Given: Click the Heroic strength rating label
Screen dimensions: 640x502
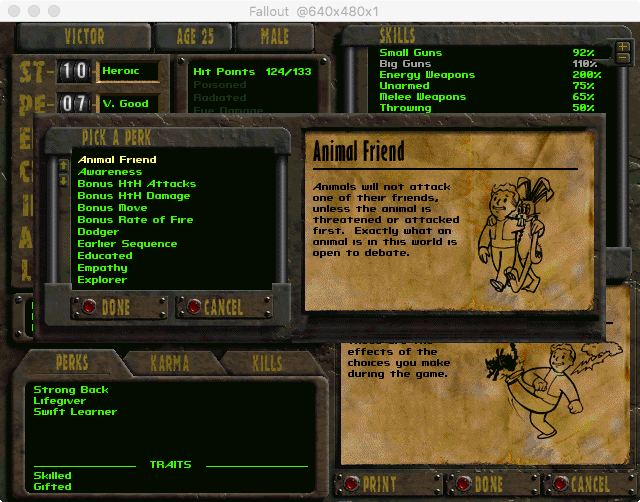Looking at the screenshot, I should pos(128,71).
